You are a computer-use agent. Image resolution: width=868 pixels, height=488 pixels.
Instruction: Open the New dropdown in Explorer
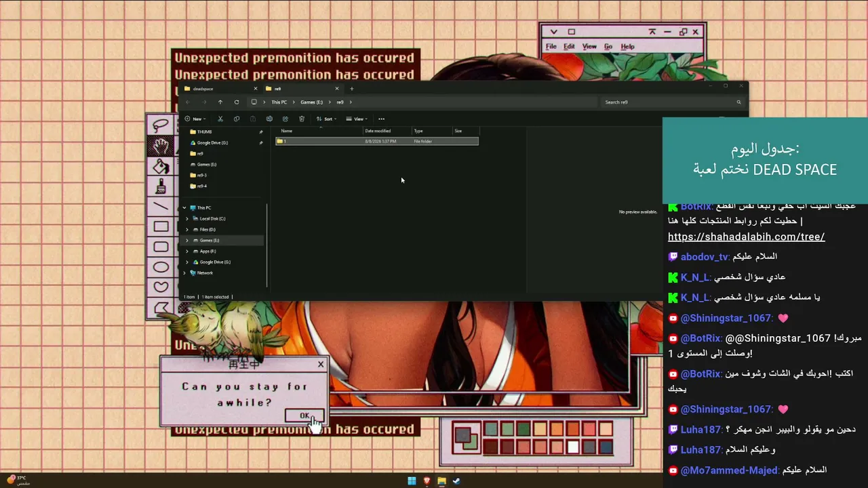(195, 119)
